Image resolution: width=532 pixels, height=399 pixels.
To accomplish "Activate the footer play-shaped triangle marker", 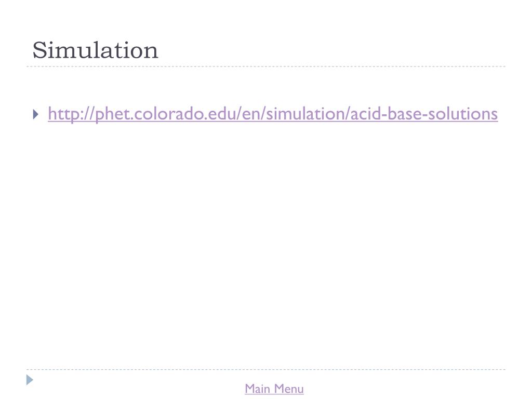I will pyautogui.click(x=30, y=380).
